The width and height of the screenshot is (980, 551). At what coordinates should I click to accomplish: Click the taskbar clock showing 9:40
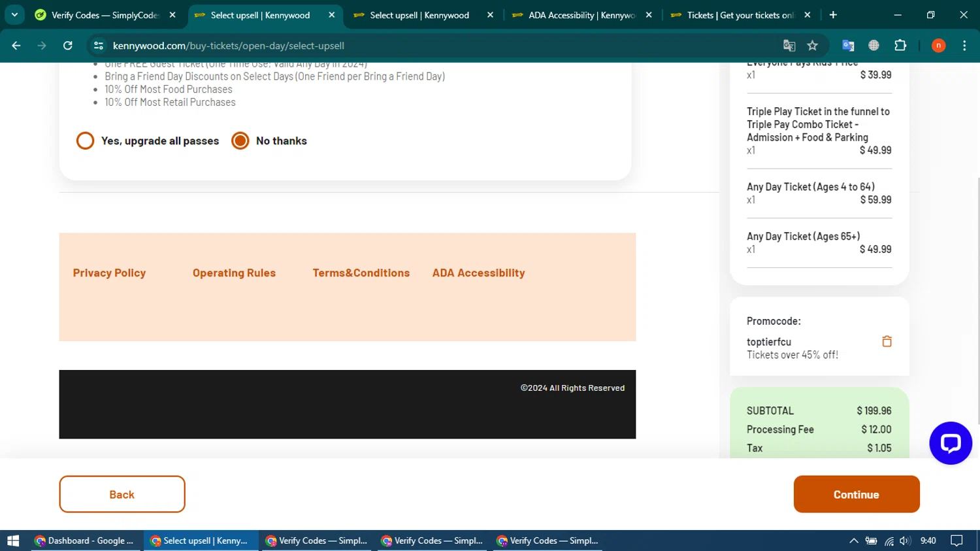[x=928, y=541]
